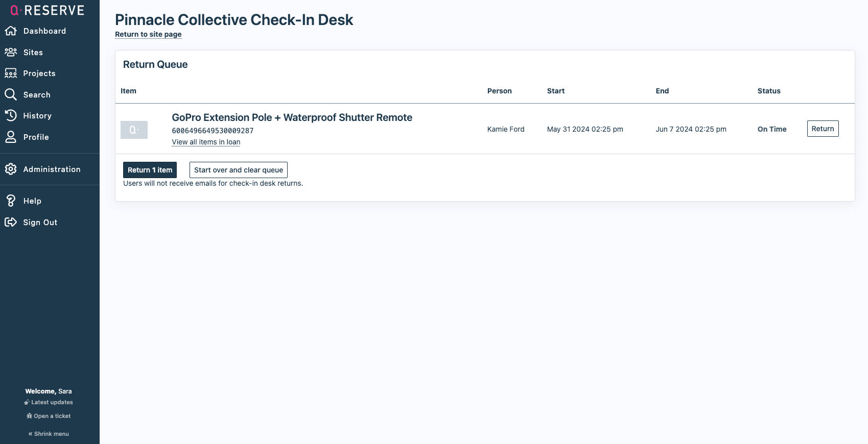
Task: Follow the Return to site page link
Action: [x=148, y=34]
